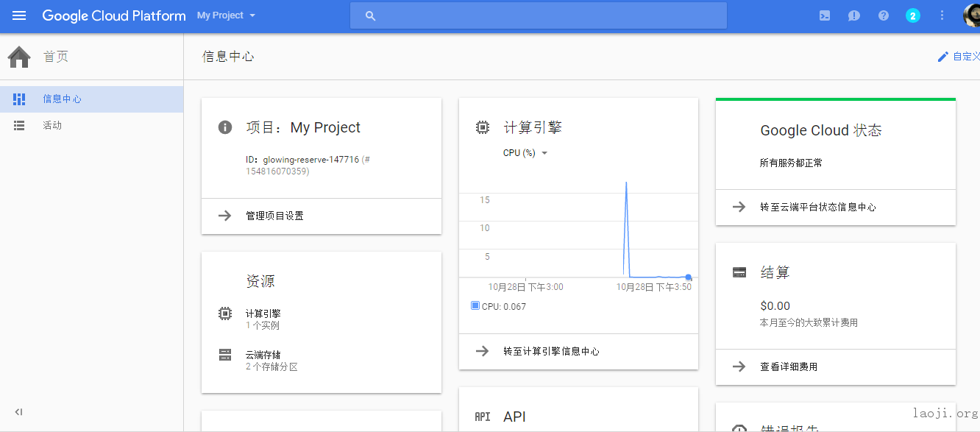Collapse the left sidebar panel

pos(18,412)
